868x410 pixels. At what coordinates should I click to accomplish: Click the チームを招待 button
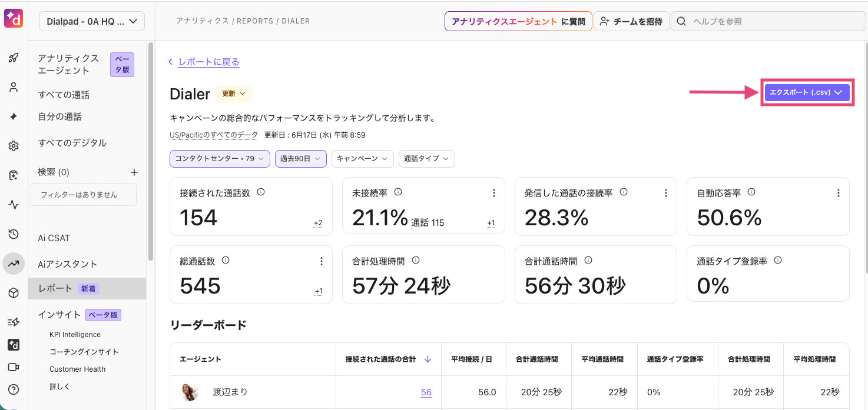point(631,22)
